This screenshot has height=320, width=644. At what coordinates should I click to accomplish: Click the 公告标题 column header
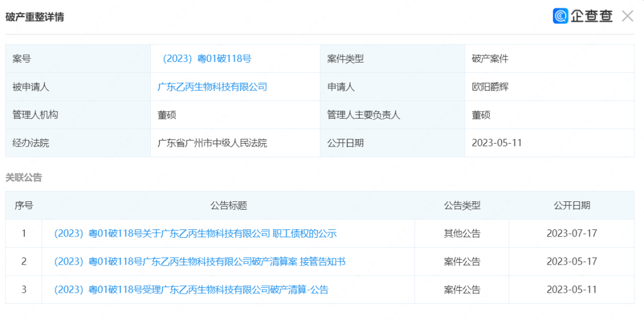[x=228, y=206]
